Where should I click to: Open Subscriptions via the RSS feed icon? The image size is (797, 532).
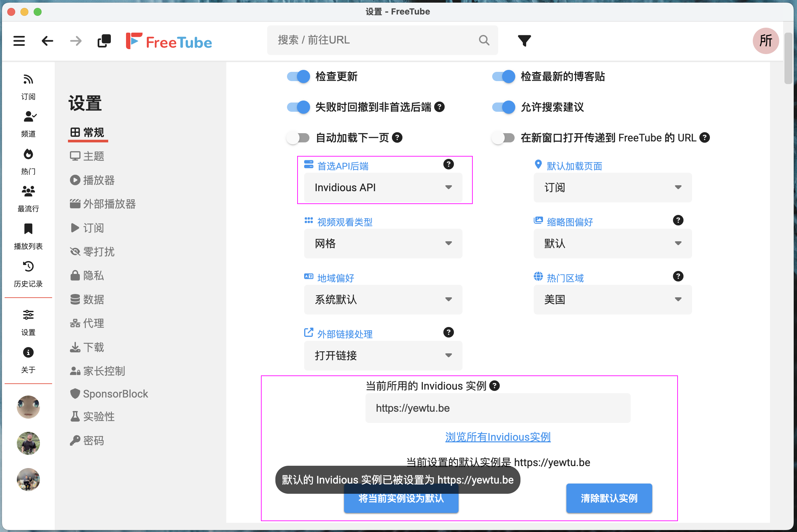28,79
